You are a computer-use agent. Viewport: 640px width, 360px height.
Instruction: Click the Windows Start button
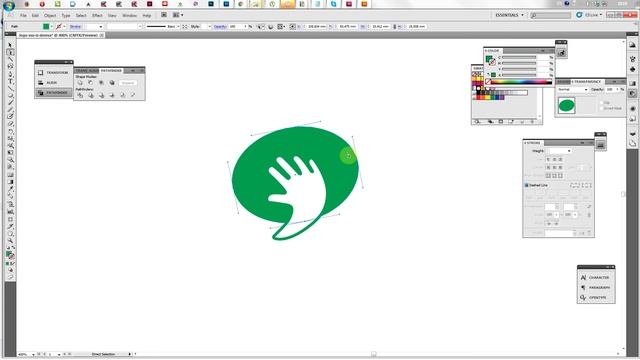(x=9, y=5)
